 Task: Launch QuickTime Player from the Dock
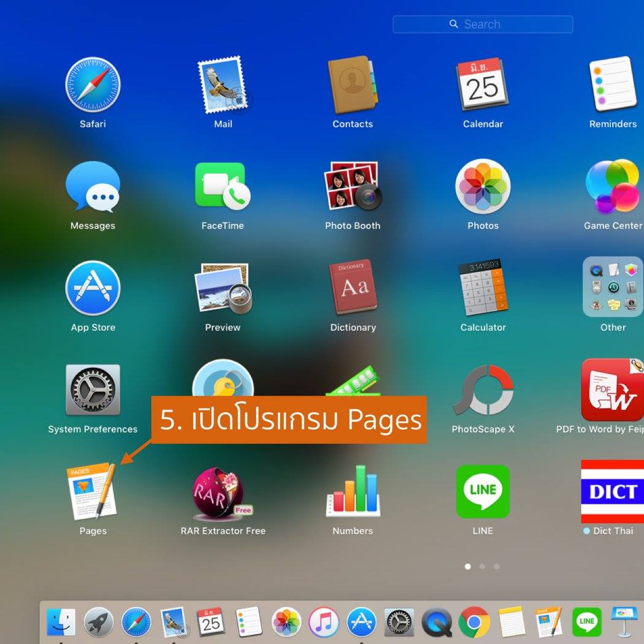click(437, 622)
